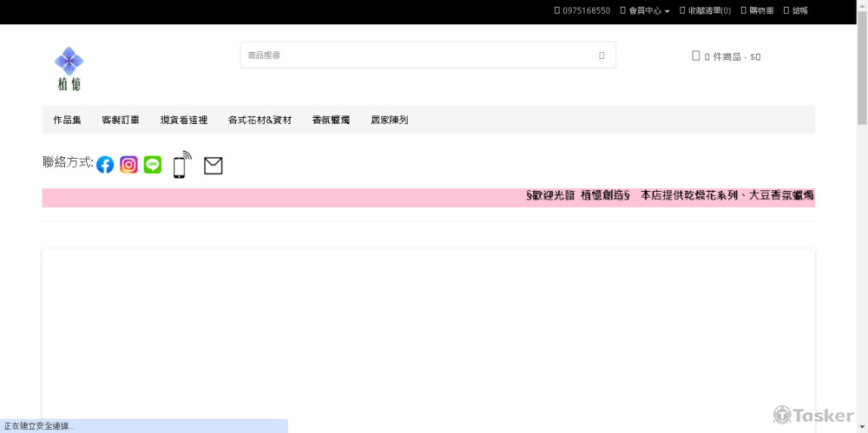Select the 香氛蠟燭 menu item
The height and width of the screenshot is (433, 868).
331,121
